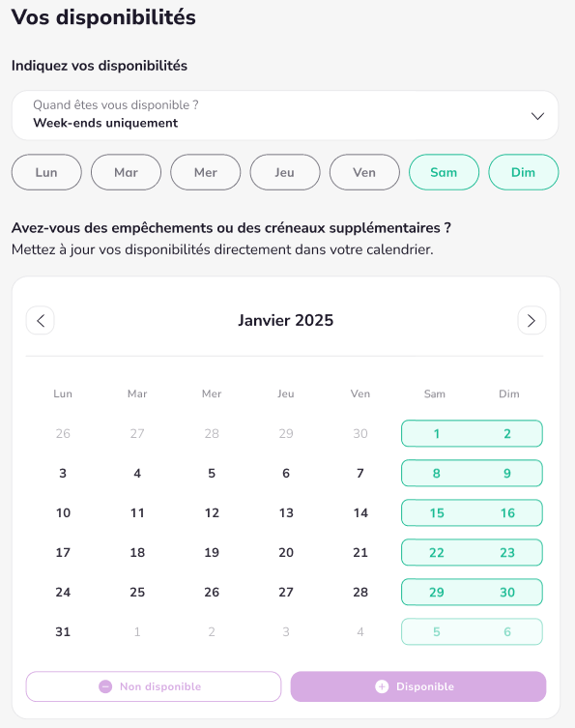Select January 13 in the calendar
Screen dimensions: 575x728
point(286,512)
